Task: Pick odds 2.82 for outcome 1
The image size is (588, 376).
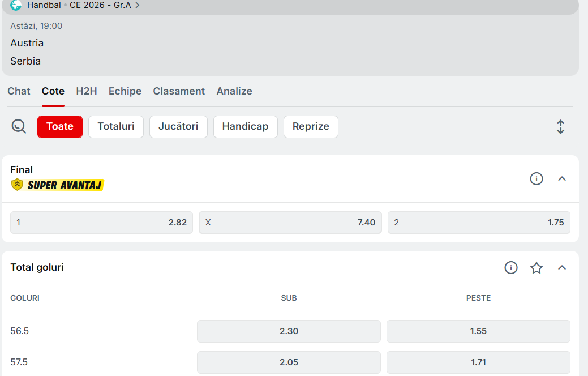Action: pyautogui.click(x=101, y=223)
